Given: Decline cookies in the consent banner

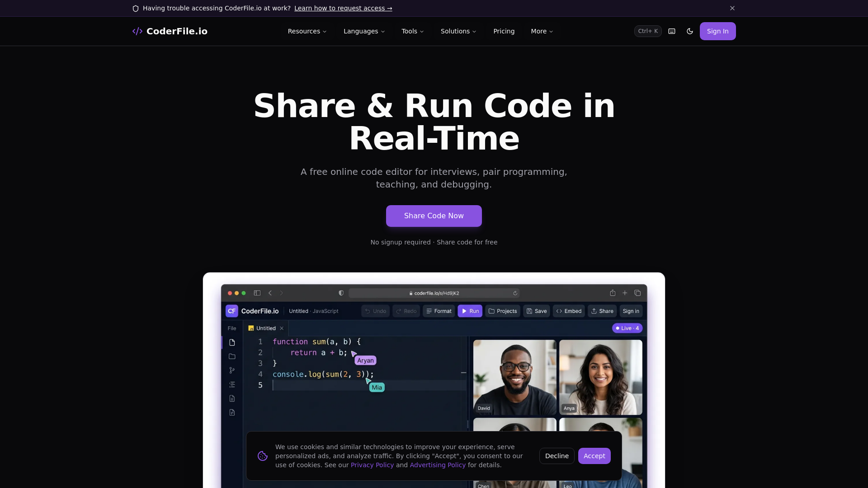Looking at the screenshot, I should pos(557,456).
